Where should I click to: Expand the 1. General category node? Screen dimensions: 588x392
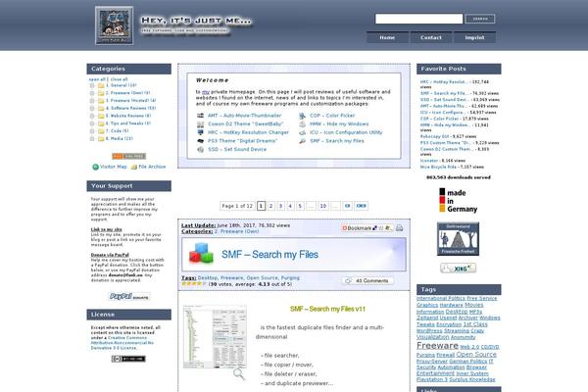[92, 85]
